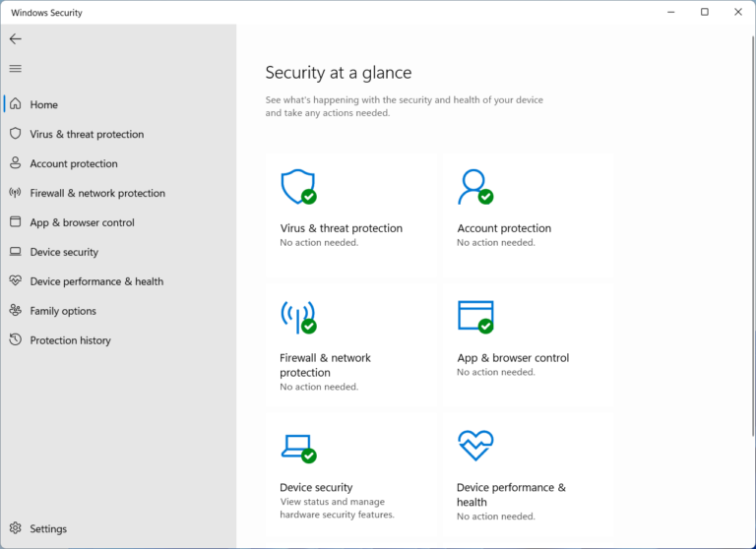This screenshot has height=549, width=756.
Task: Click the shield icon in the sidebar
Action: click(x=16, y=134)
